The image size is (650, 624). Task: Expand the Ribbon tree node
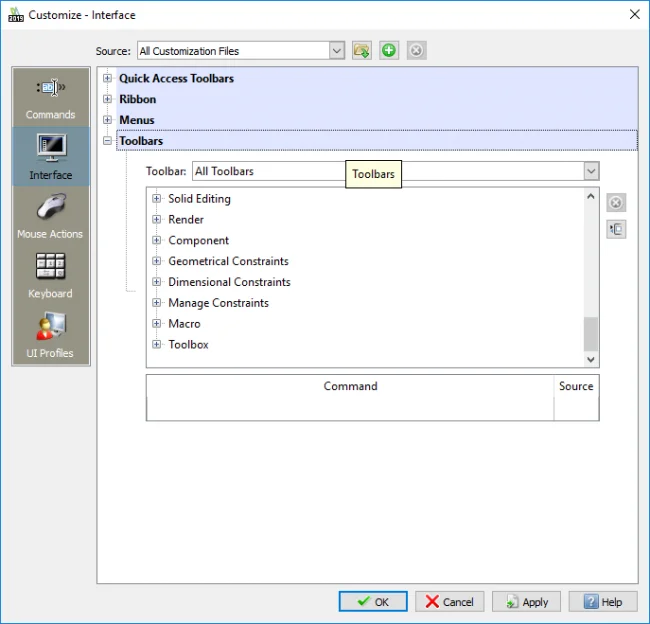pyautogui.click(x=108, y=100)
